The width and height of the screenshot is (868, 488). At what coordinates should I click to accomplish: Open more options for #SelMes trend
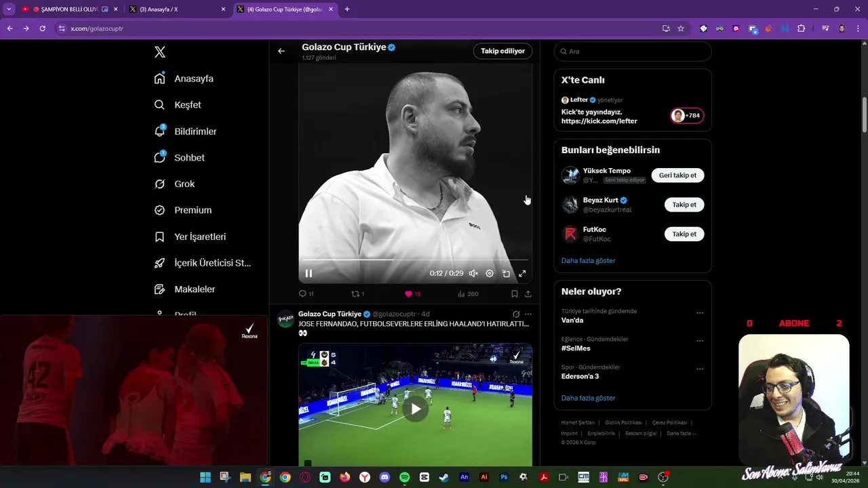(700, 341)
